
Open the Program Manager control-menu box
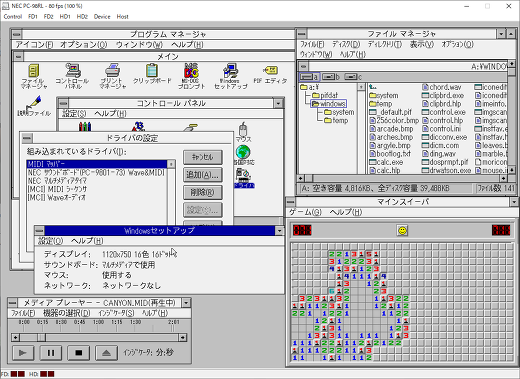point(17,34)
